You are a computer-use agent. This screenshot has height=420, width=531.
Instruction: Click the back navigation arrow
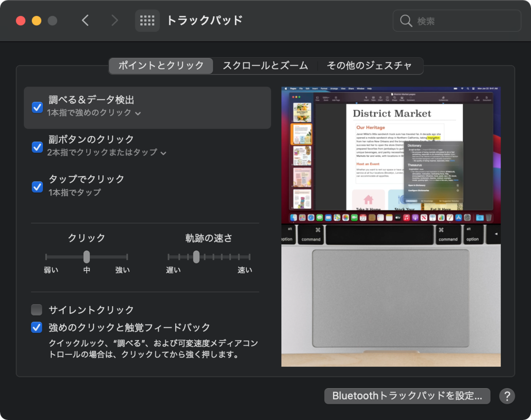[x=85, y=20]
